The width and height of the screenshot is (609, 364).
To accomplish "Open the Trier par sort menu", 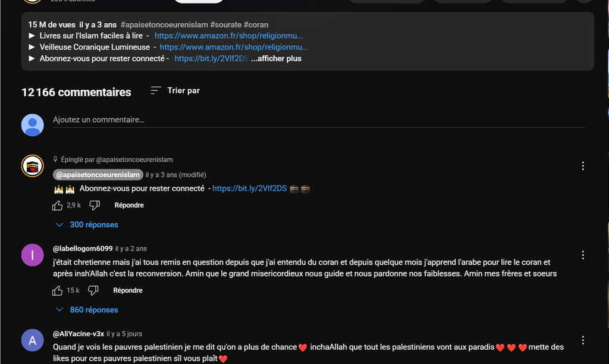I will 175,90.
